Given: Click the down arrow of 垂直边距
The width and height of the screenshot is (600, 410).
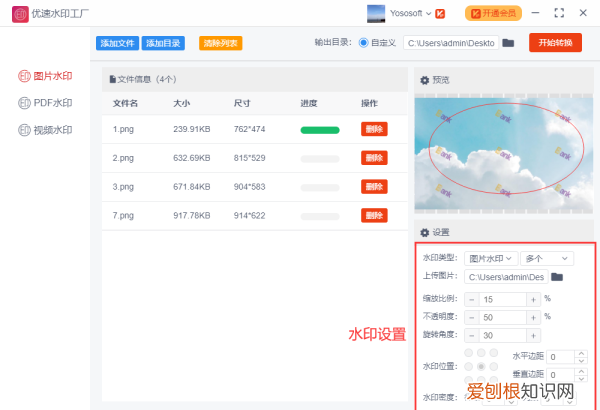Looking at the screenshot, I should coord(581,378).
